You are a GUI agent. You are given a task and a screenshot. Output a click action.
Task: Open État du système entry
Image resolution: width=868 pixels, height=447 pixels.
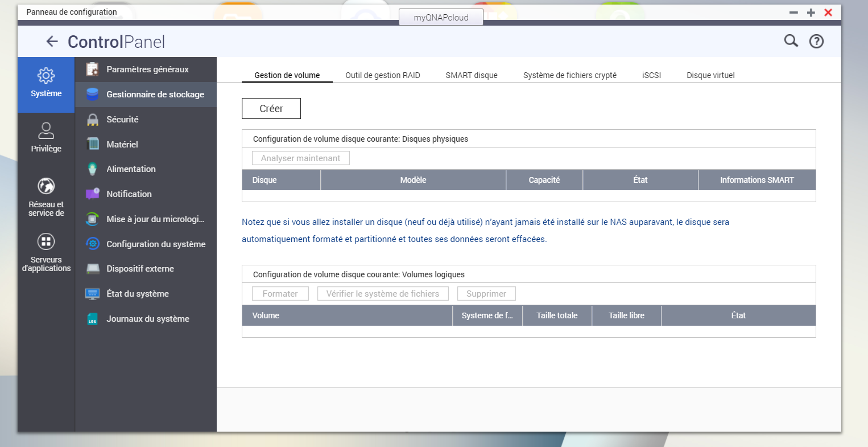146,294
